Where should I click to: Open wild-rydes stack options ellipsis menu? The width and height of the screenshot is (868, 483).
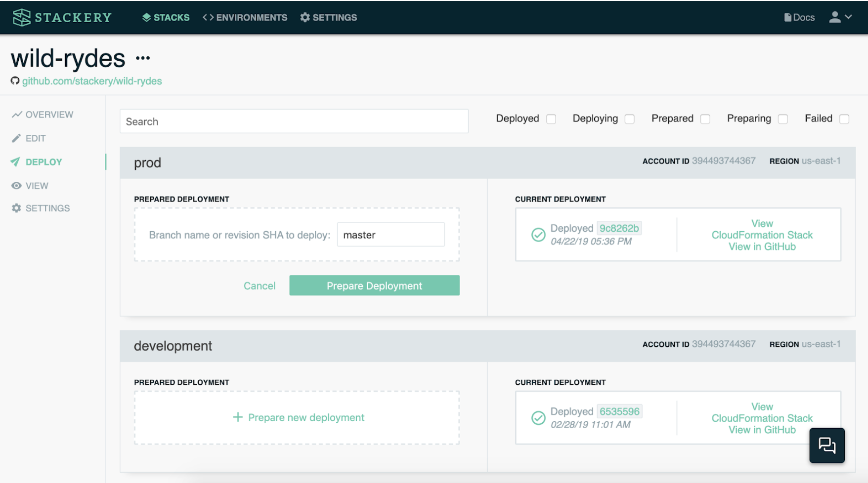click(x=143, y=58)
